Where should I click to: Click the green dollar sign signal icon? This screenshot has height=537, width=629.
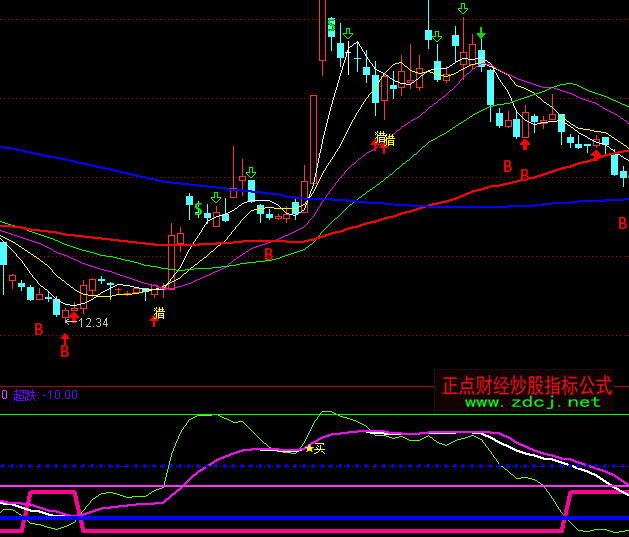point(199,208)
